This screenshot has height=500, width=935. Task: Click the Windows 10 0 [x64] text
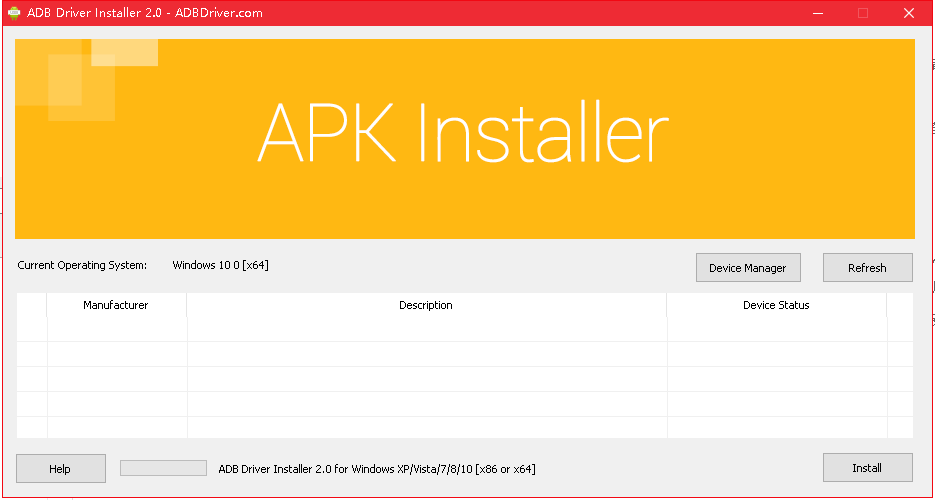[x=221, y=265]
